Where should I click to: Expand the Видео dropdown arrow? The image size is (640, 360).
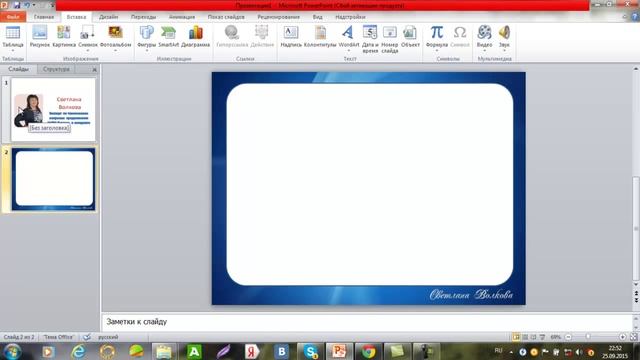point(484,51)
